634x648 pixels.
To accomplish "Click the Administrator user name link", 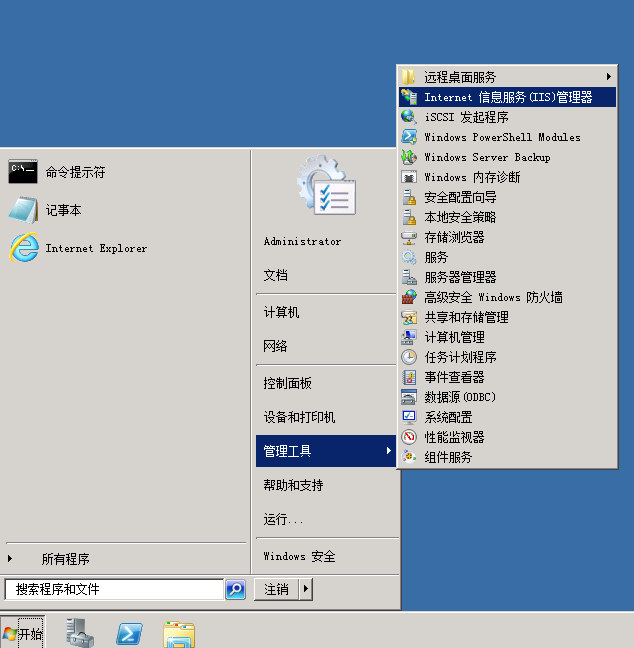I will pyautogui.click(x=303, y=241).
